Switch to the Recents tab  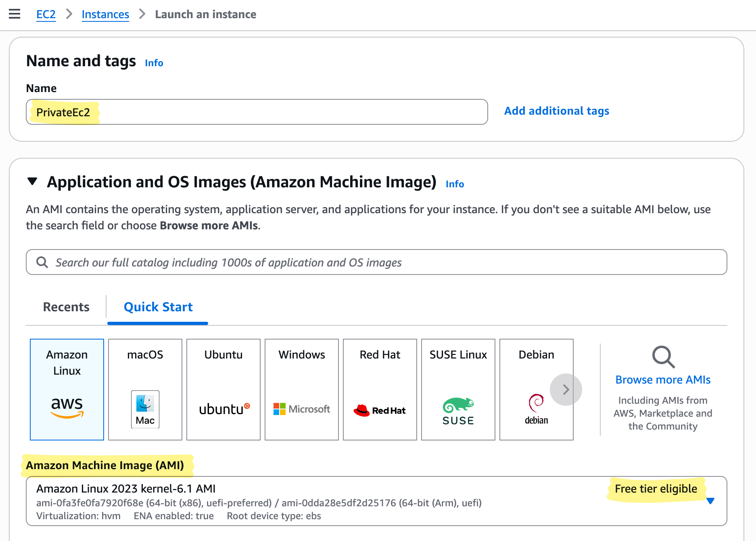(66, 307)
